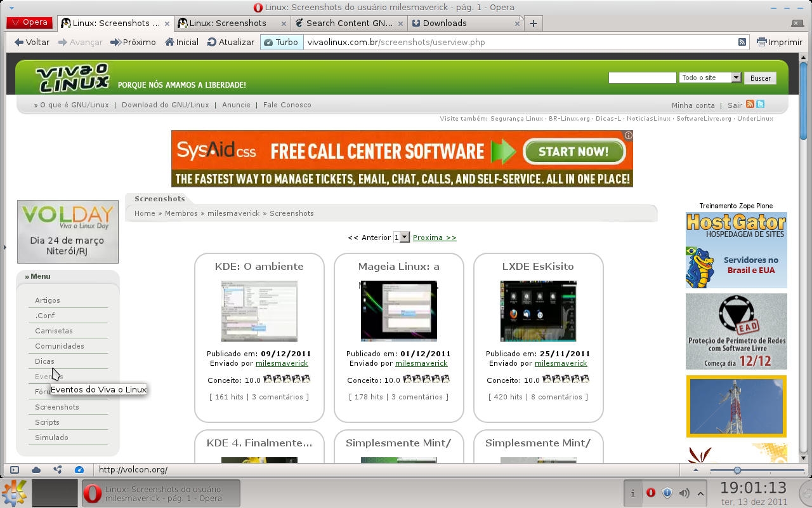Image resolution: width=812 pixels, height=508 pixels.
Task: Open the red Opera menu button
Action: click(x=29, y=22)
